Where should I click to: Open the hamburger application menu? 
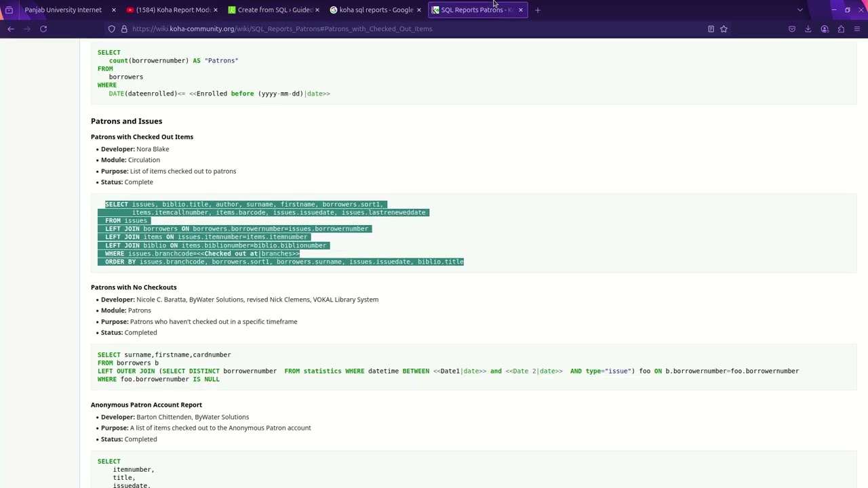tap(857, 29)
